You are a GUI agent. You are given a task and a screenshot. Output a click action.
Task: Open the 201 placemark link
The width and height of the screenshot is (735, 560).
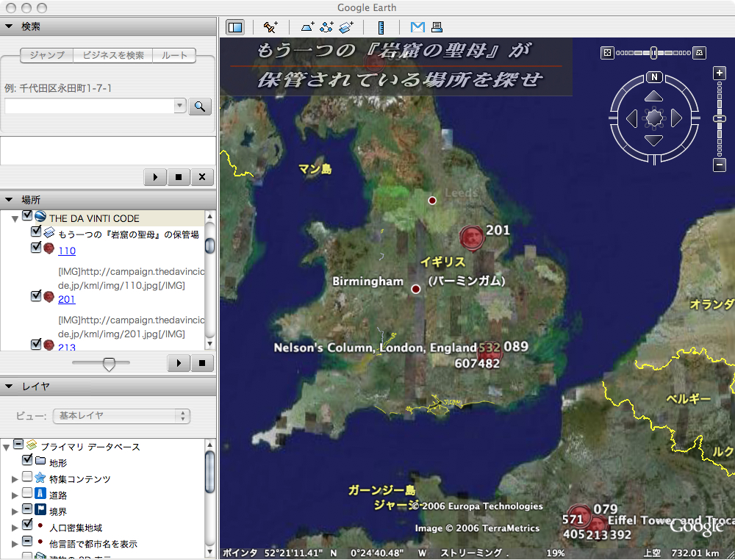click(x=67, y=299)
